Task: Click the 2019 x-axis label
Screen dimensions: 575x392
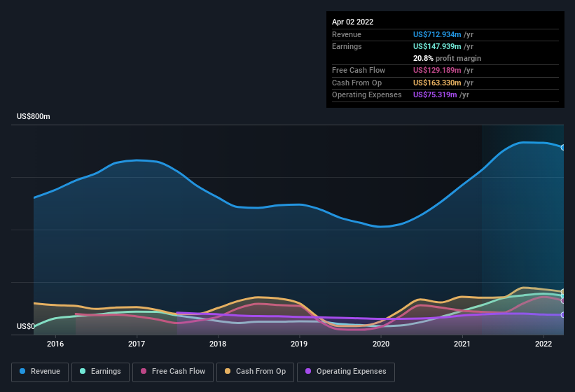Action: pos(299,344)
